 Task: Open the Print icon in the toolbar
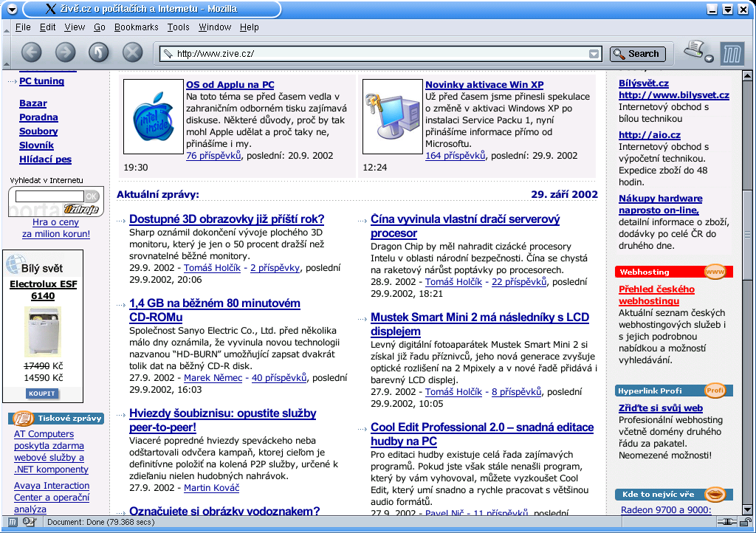tap(695, 49)
